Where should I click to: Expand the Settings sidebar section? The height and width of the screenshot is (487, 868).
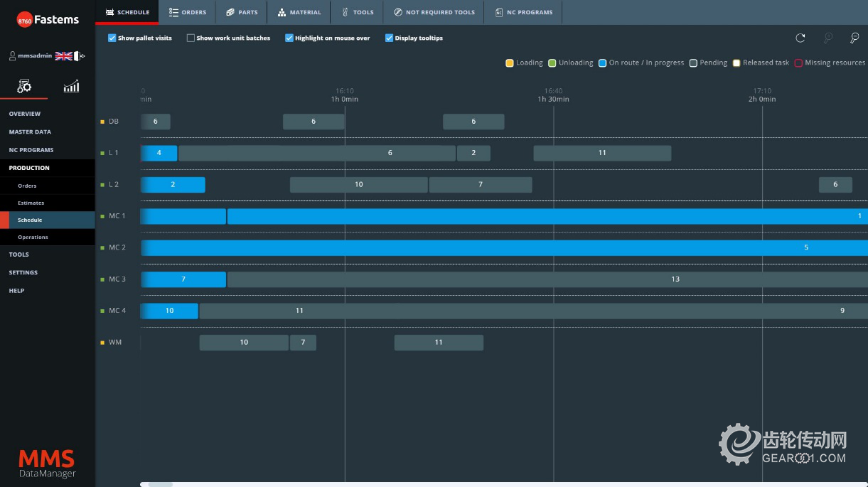point(23,272)
